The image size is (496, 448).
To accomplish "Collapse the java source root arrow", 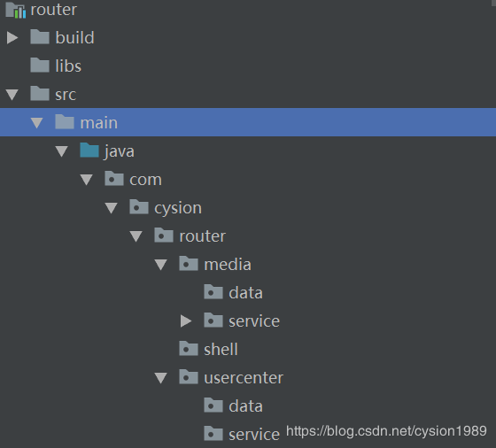I will pos(62,151).
